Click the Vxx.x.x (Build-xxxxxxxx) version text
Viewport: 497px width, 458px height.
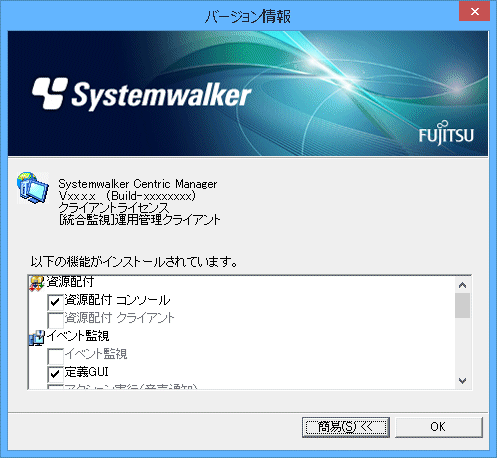coord(127,196)
